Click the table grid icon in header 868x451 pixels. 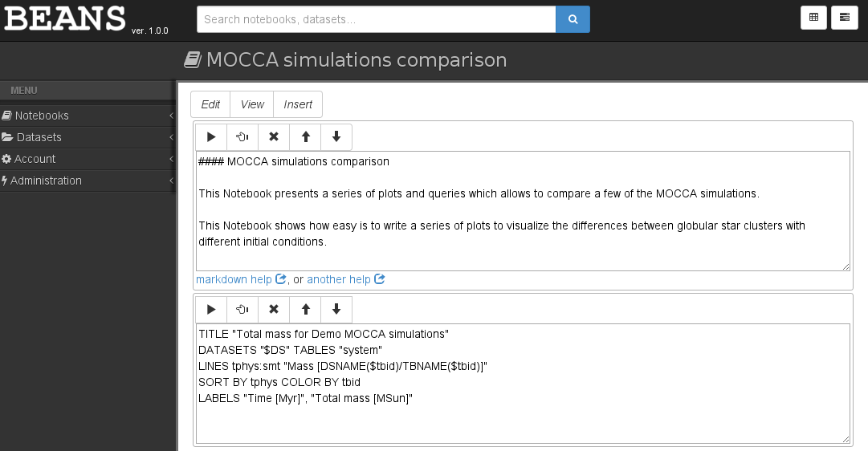813,17
